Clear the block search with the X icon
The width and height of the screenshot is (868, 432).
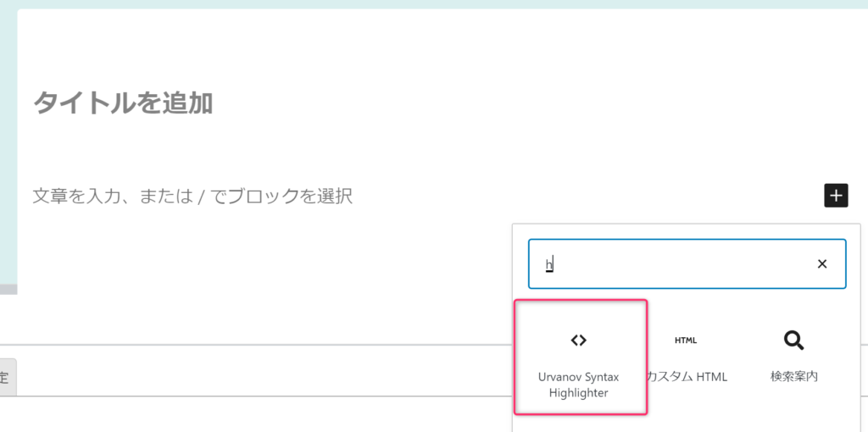(822, 263)
